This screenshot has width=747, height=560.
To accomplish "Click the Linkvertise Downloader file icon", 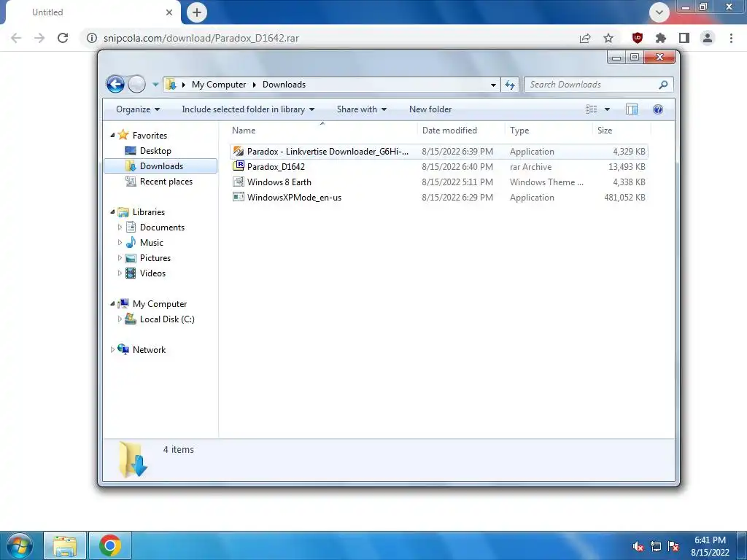I will pos(239,152).
